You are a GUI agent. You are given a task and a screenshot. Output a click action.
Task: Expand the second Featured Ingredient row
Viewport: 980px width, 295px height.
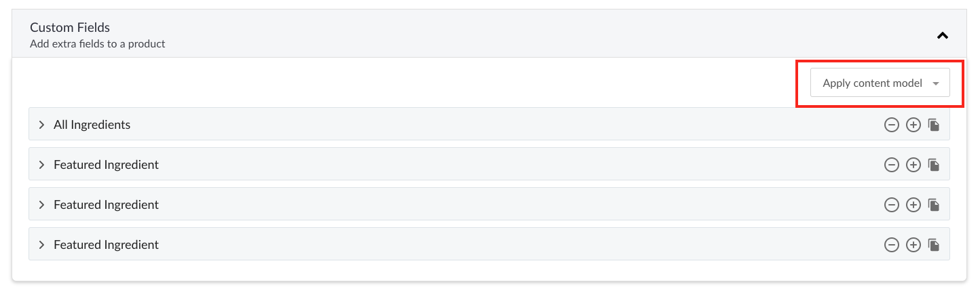41,205
